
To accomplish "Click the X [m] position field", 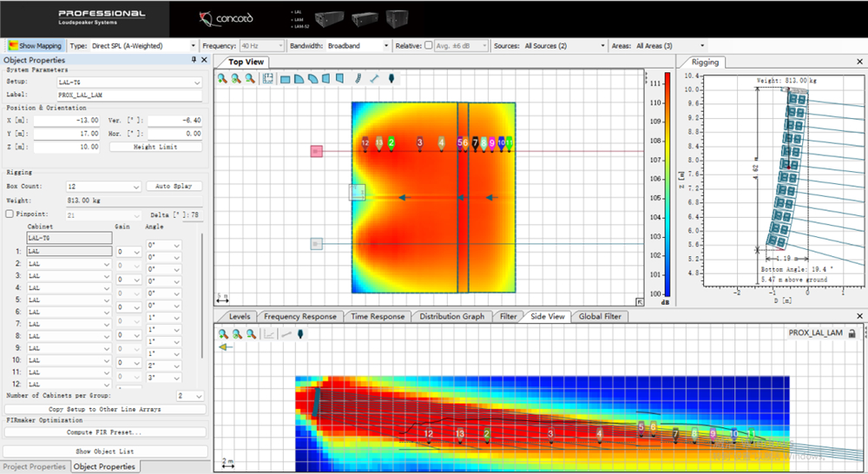I will tap(67, 120).
